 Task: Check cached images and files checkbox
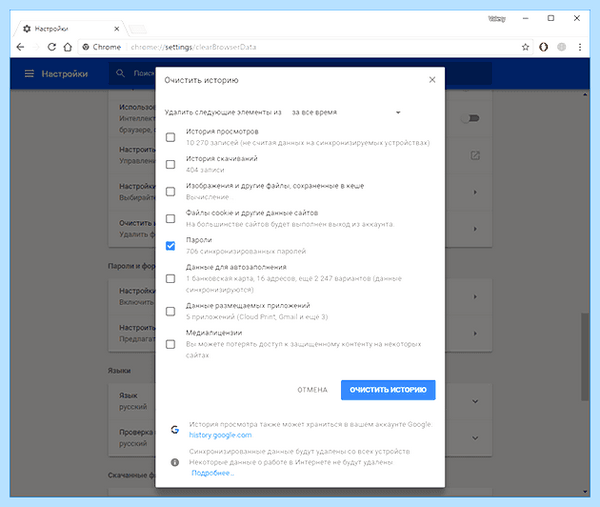coord(170,191)
